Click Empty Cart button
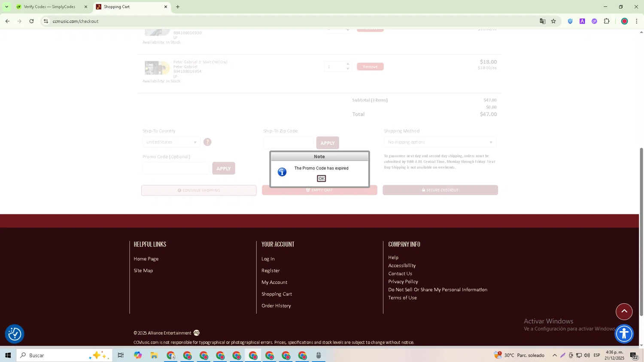 click(x=319, y=190)
